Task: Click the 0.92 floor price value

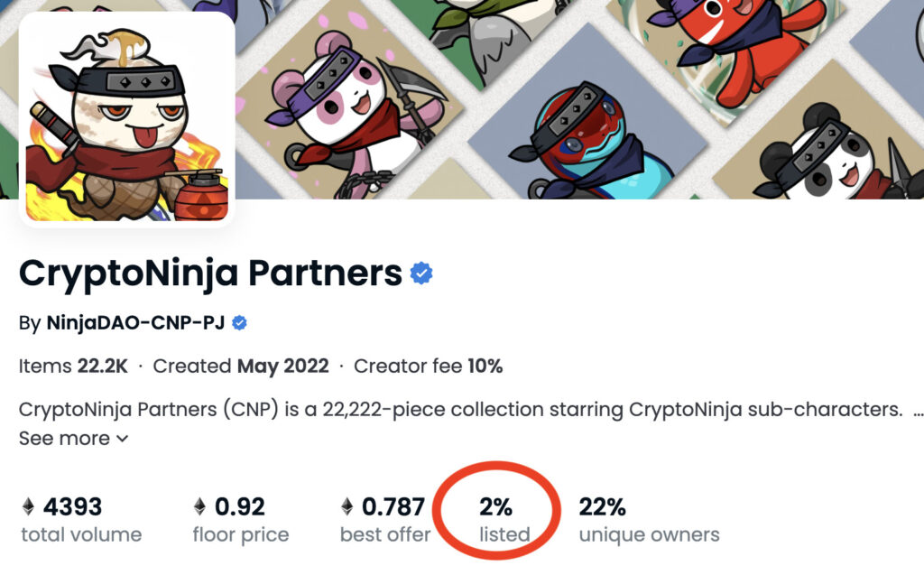Action: (x=239, y=506)
